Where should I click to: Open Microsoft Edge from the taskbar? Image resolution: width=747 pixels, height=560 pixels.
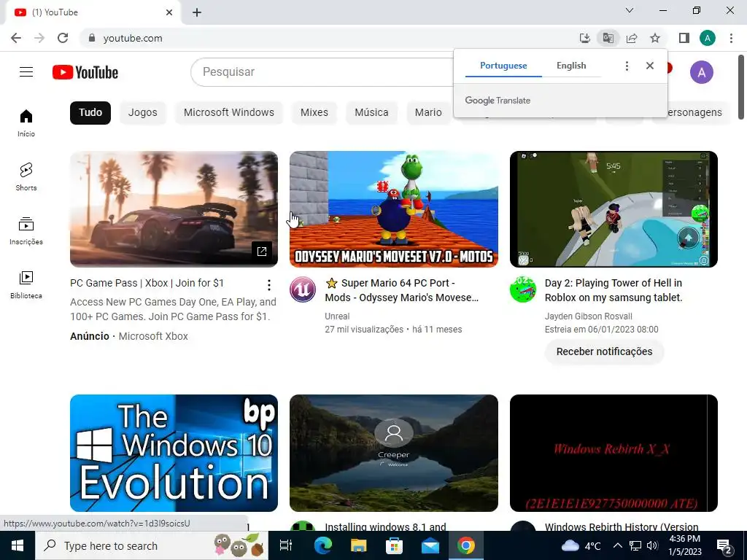[x=322, y=545]
